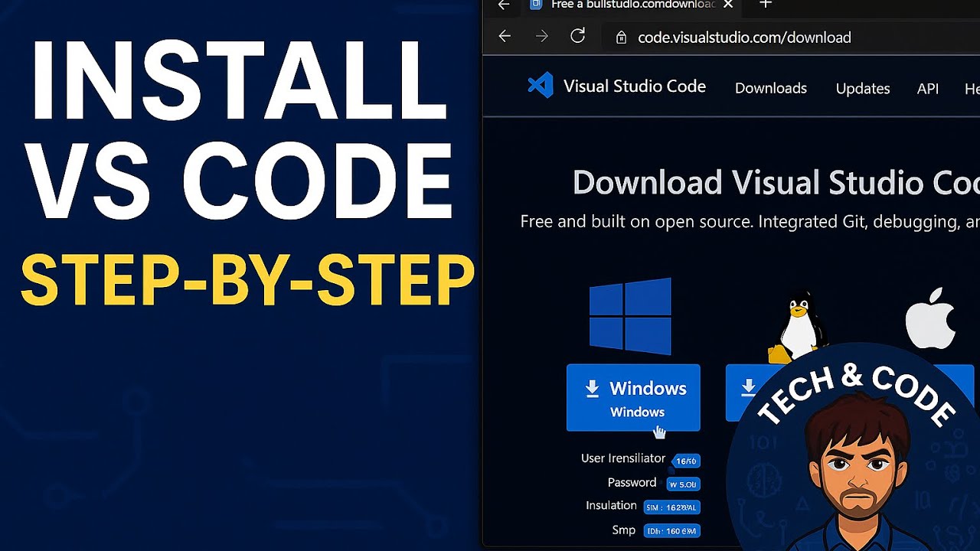Open the 'Visual Studio Code' home link
Screen dimensions: 980x551
click(635, 86)
